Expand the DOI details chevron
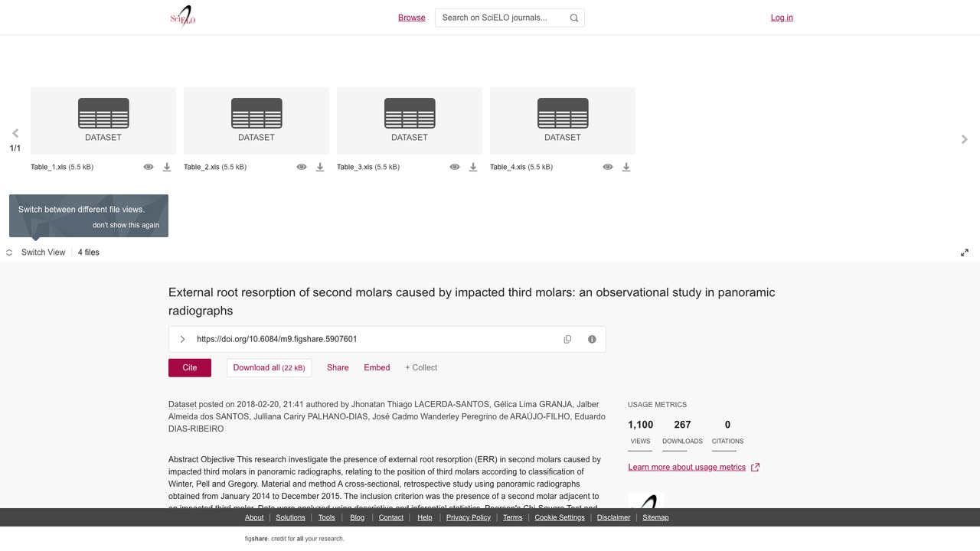Screen dimensions: 980x551 [182, 339]
